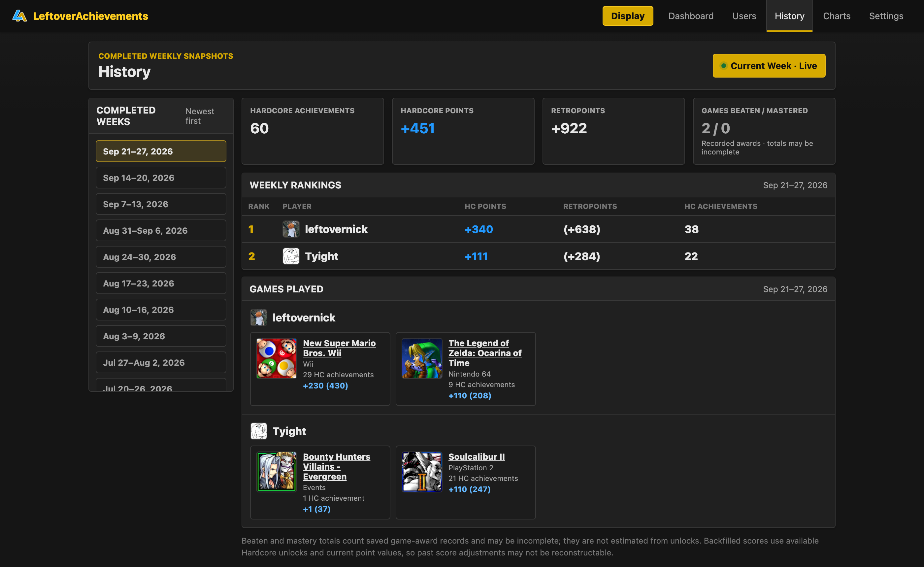Click Tyight's avatar in Games Played section
924x567 pixels.
(258, 431)
